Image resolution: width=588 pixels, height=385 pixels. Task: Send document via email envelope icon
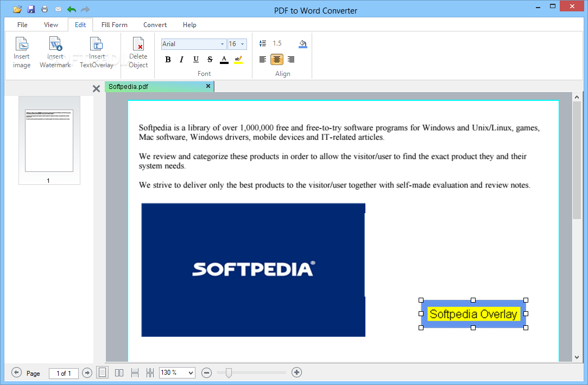point(58,9)
